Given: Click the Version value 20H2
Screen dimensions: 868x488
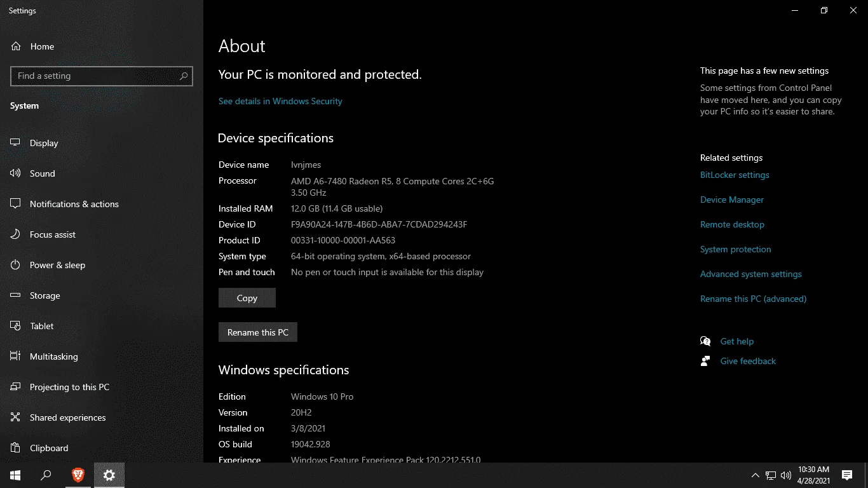Looking at the screenshot, I should 301,412.
